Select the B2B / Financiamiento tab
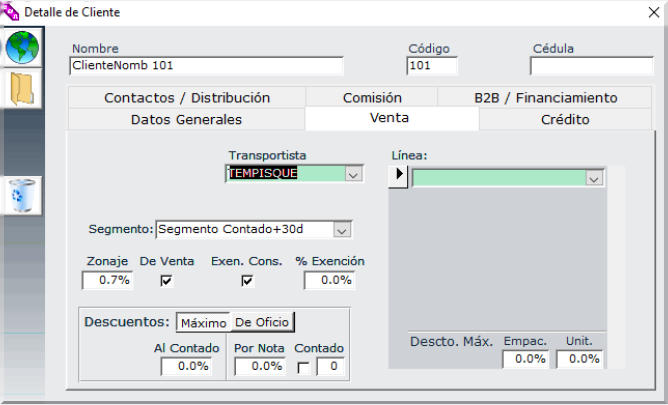The width and height of the screenshot is (668, 405). coord(545,98)
